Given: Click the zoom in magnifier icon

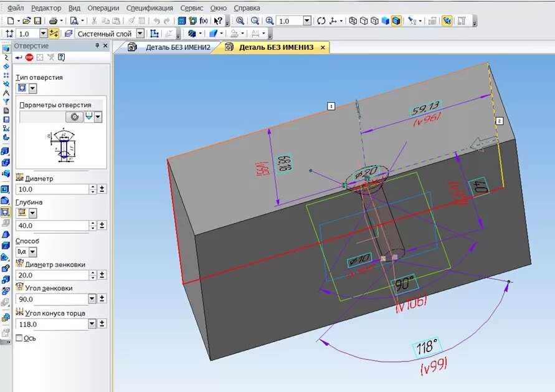Looking at the screenshot, I should (270, 21).
